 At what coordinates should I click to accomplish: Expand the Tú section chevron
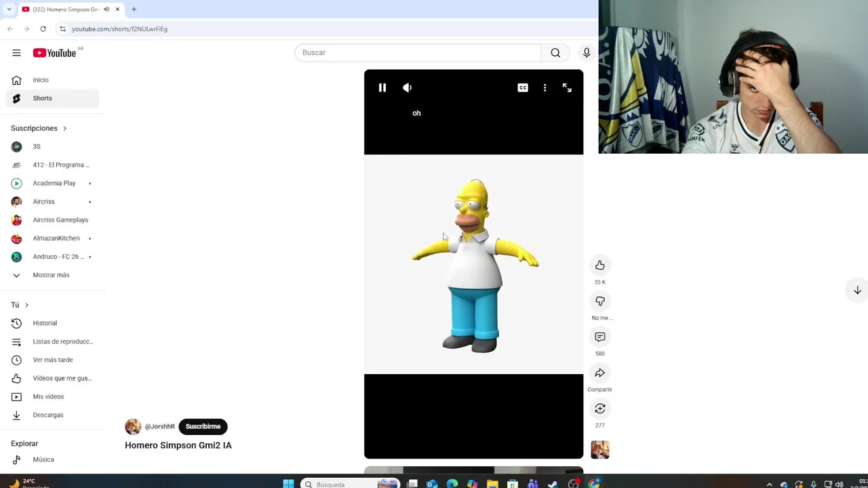pyautogui.click(x=26, y=305)
